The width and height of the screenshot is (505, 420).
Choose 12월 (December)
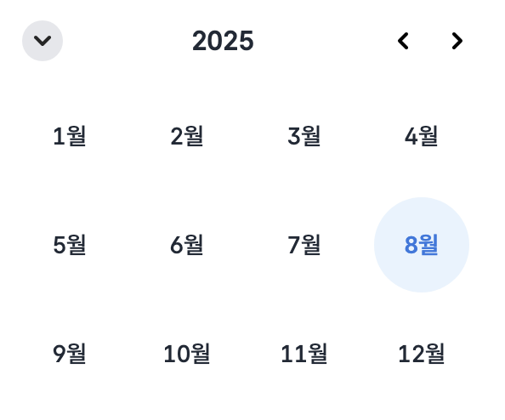coord(422,354)
